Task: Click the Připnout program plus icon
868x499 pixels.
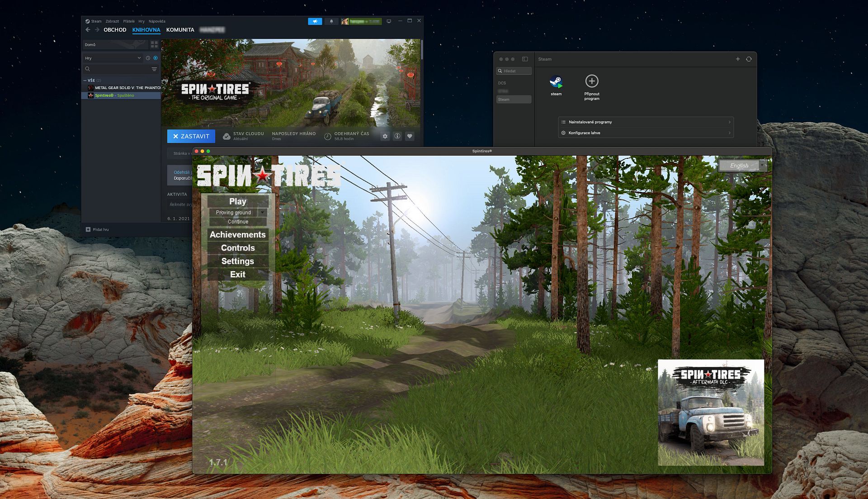Action: click(592, 81)
